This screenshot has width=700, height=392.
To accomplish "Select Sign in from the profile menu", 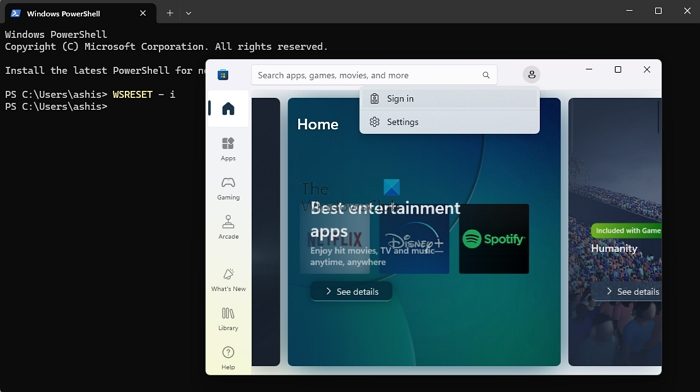I will tap(450, 99).
